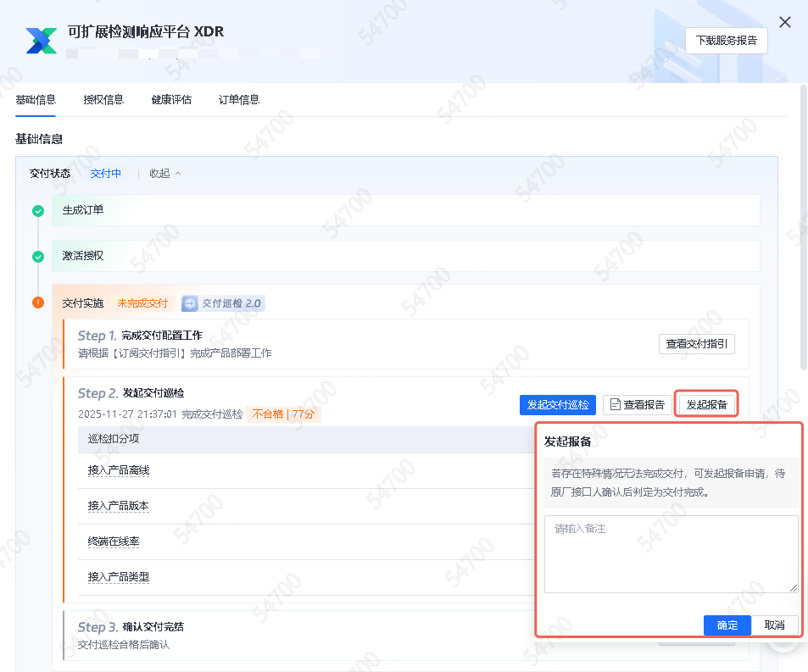Open the 健康评估 tab
This screenshot has height=672, width=808.
point(171,100)
